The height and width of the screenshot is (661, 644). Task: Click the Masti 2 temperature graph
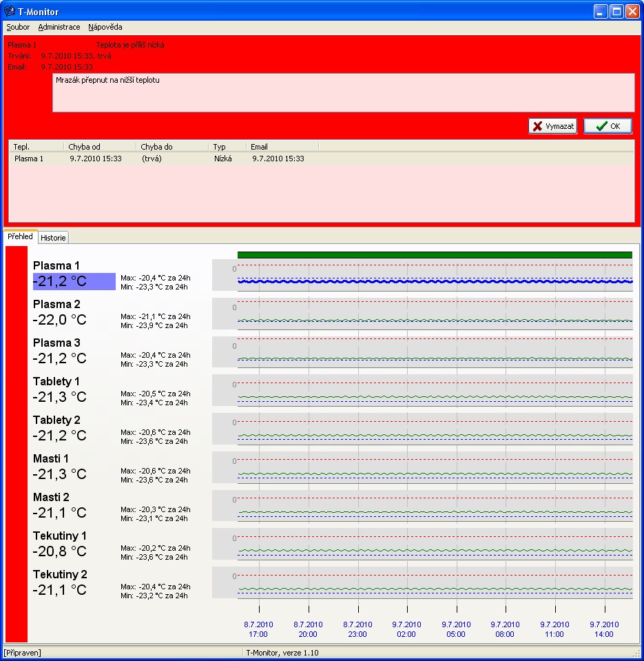(x=422, y=506)
